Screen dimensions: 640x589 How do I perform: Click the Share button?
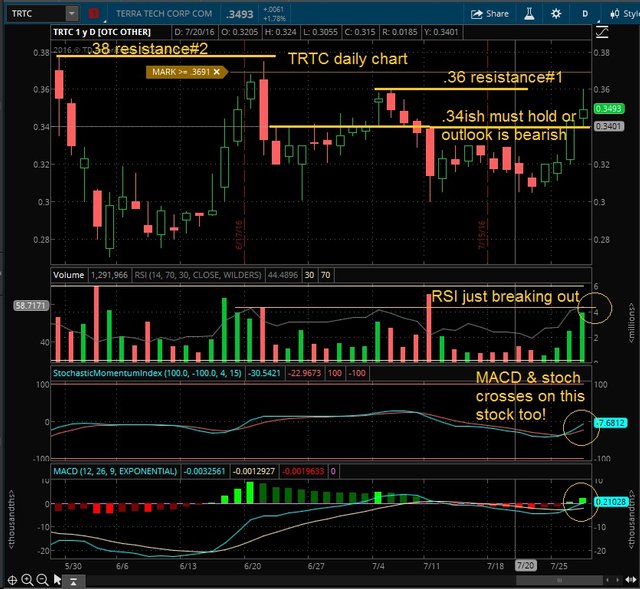[489, 14]
